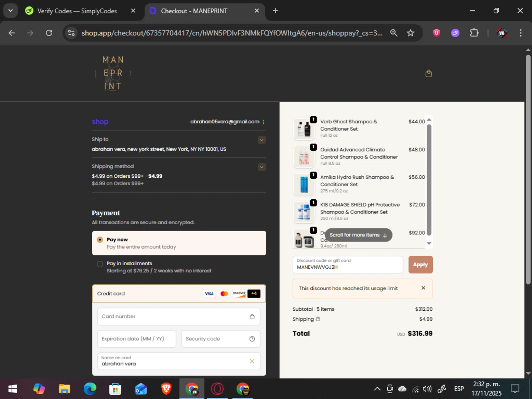Viewport: 532px width, 399px height.
Task: Click the Verb Ghost Shampoo product thumbnail
Action: pyautogui.click(x=304, y=128)
